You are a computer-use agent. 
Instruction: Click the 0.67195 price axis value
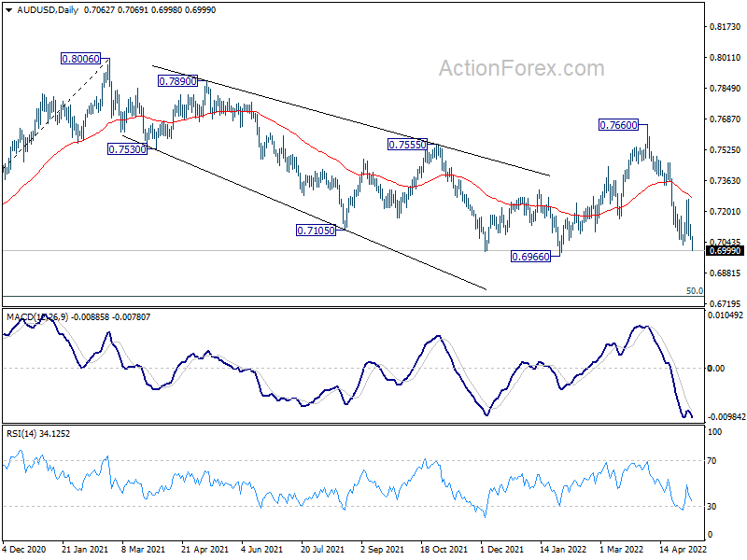point(726,304)
